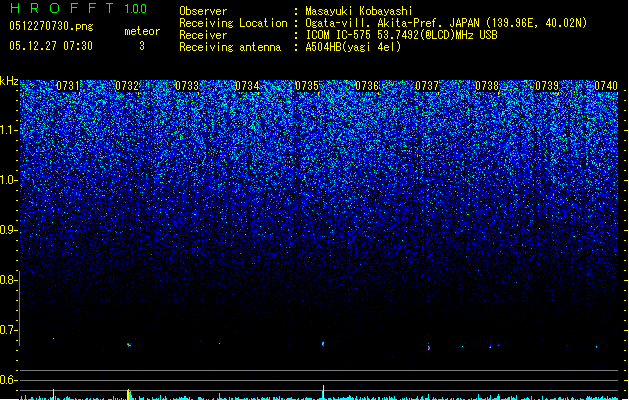Click the date stamp 05.12.27 07:30
The width and height of the screenshot is (629, 400).
pos(51,46)
